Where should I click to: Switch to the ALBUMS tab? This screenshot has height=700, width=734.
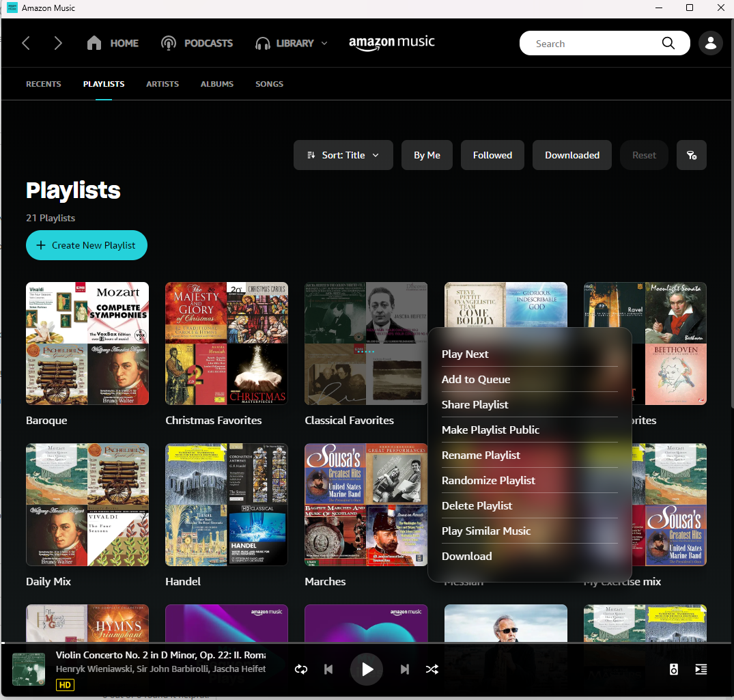(216, 83)
